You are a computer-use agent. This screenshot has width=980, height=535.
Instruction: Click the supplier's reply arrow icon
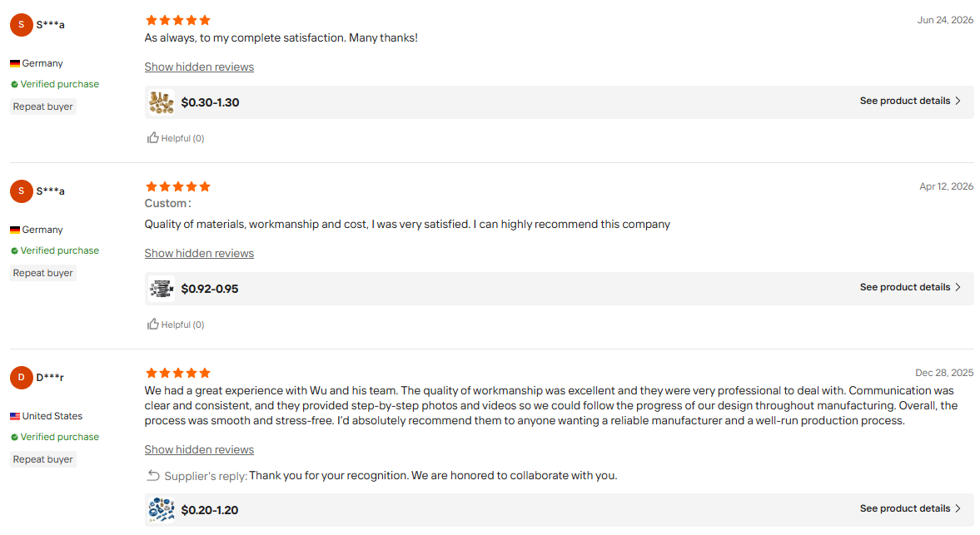[x=153, y=476]
